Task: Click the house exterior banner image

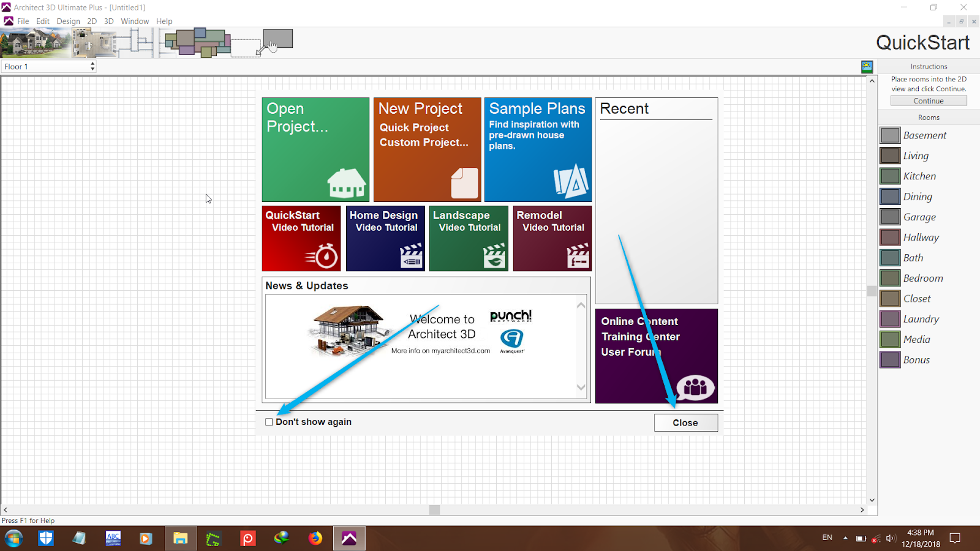Action: pos(36,43)
